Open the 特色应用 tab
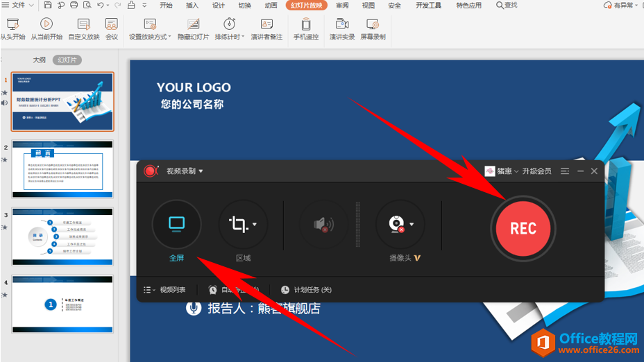This screenshot has height=362, width=644. click(x=468, y=6)
